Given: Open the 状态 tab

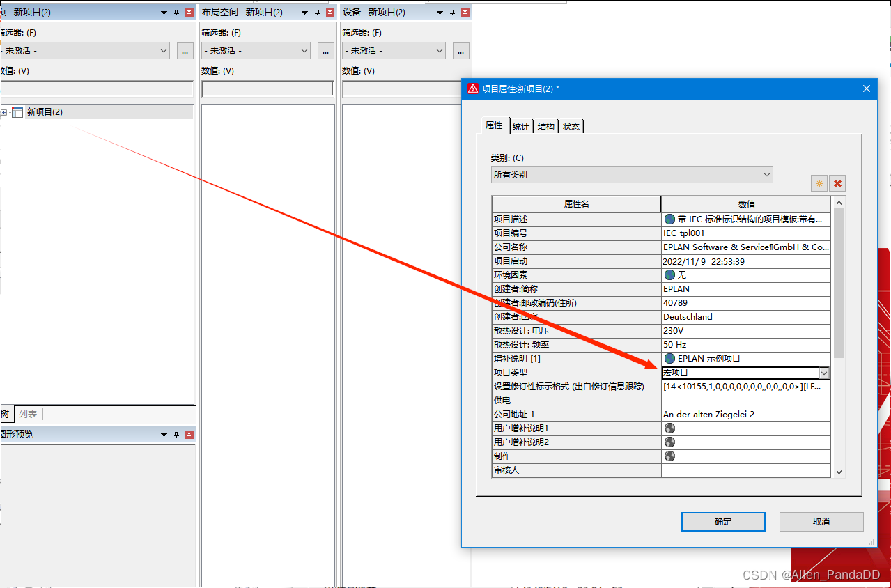Looking at the screenshot, I should [x=571, y=126].
